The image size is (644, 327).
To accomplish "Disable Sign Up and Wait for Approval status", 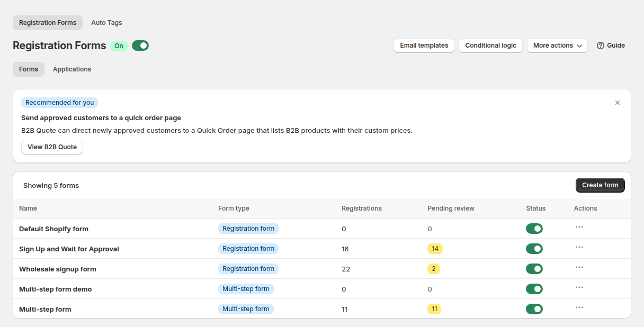I will (x=534, y=249).
